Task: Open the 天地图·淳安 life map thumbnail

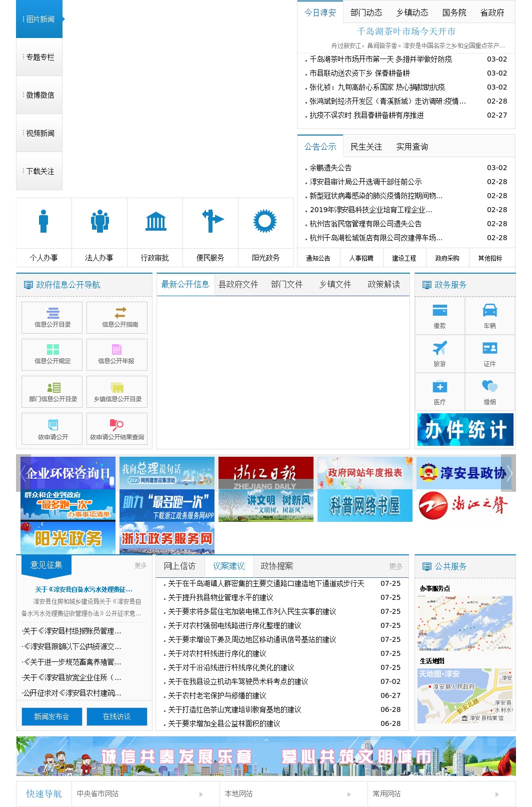Action: (465, 696)
